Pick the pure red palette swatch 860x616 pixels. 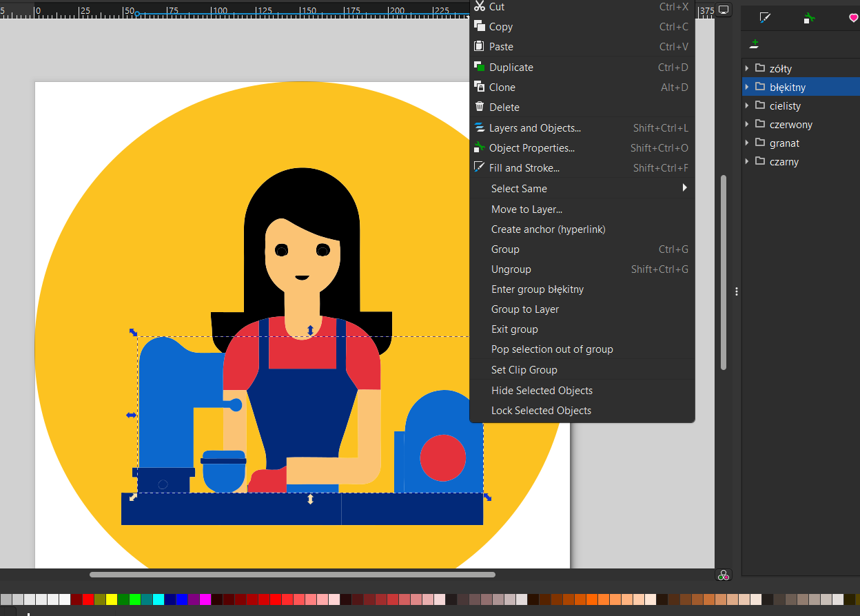tap(88, 599)
